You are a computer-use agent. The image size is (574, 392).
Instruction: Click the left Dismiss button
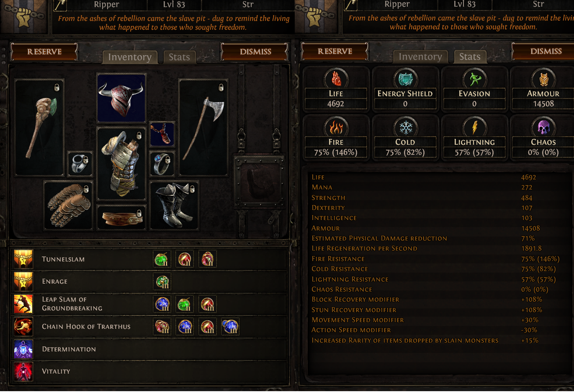click(x=255, y=52)
